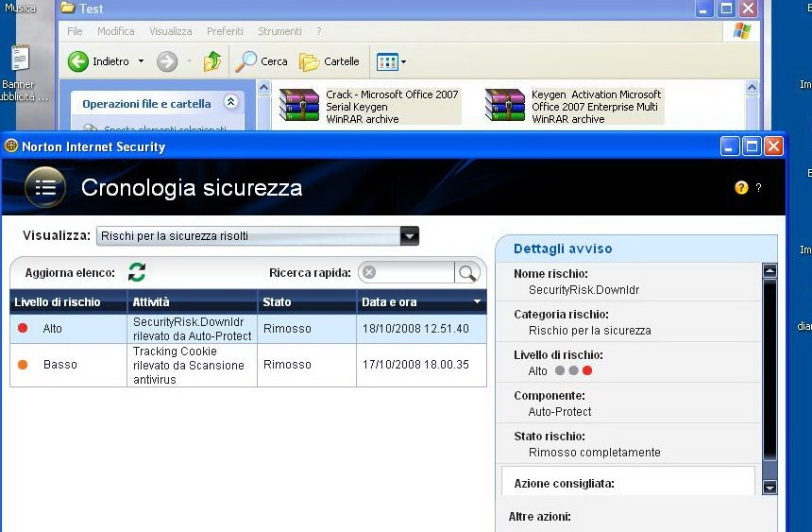Sort by Data e ora column
Viewport: 812px width, 532px height.
pyautogui.click(x=420, y=302)
